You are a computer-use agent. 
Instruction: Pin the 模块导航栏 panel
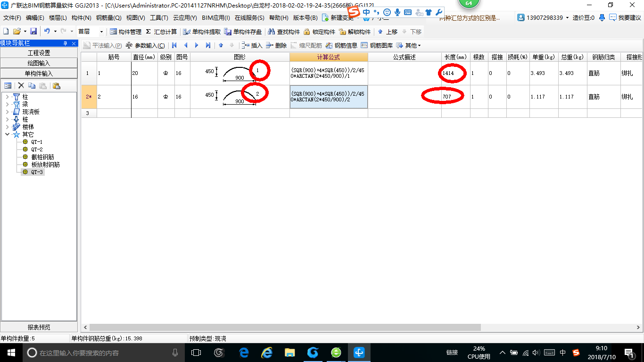(66, 43)
